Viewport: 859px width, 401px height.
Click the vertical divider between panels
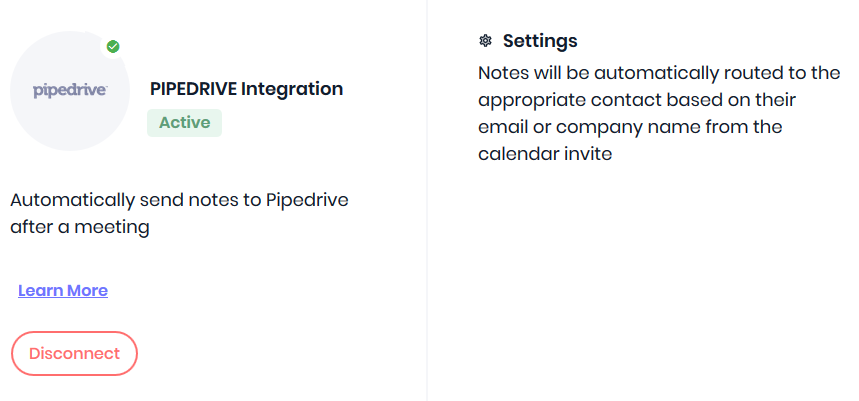coord(427,200)
